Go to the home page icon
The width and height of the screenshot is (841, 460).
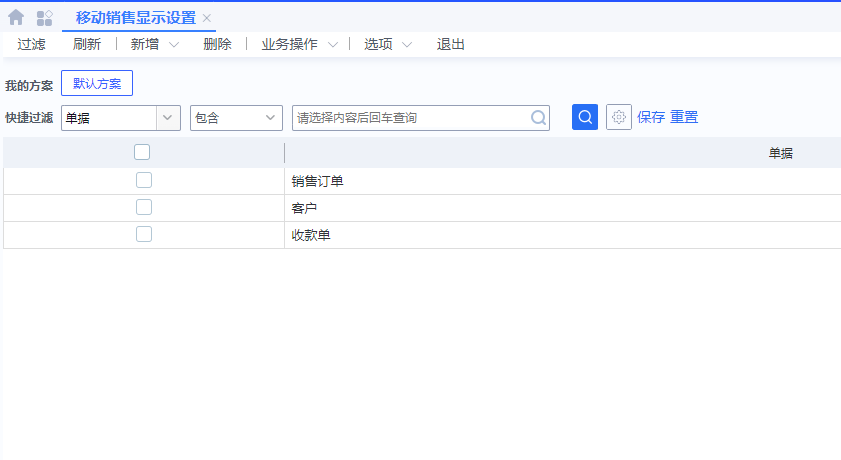pos(16,17)
